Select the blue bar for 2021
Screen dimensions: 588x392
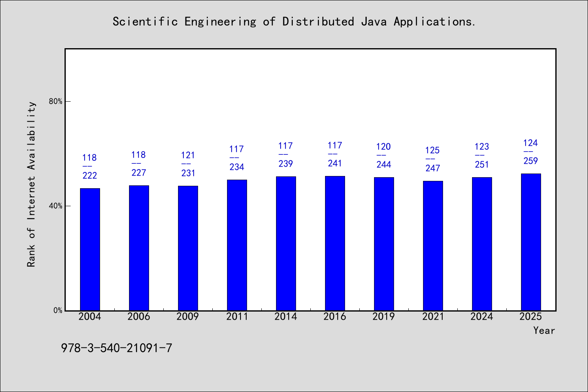433,245
